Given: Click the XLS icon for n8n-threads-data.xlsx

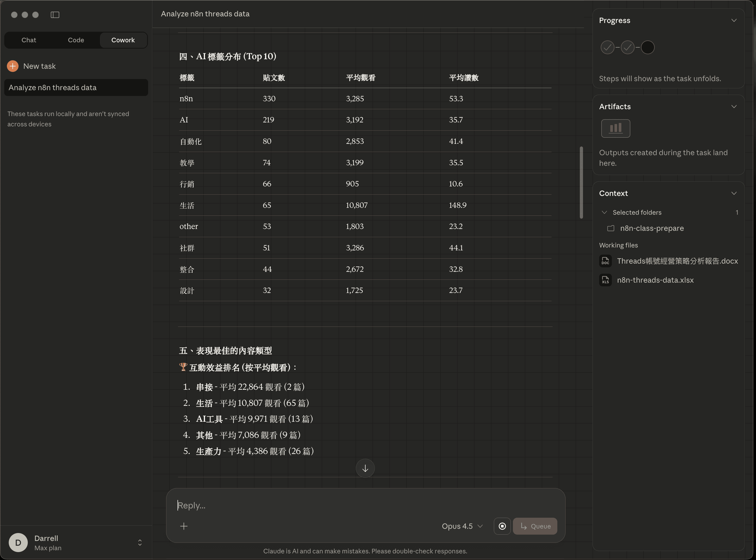Looking at the screenshot, I should pos(606,280).
